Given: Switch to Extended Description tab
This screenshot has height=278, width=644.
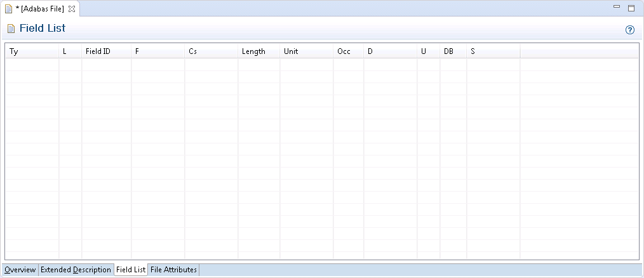Looking at the screenshot, I should tap(76, 270).
